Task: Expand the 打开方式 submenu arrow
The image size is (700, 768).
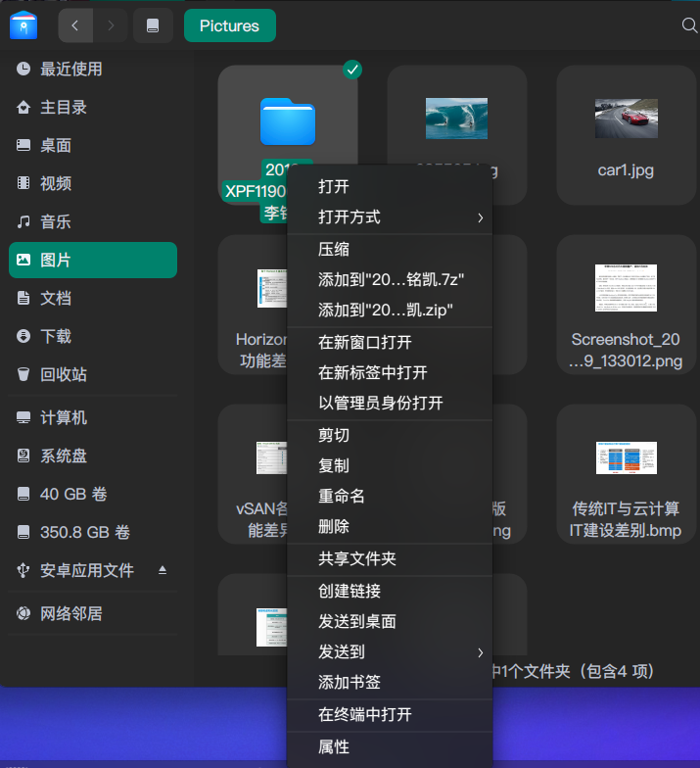Action: tap(480, 217)
